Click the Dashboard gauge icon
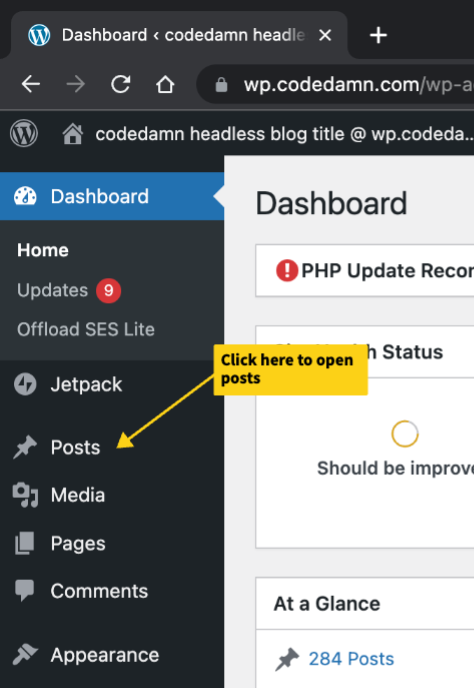The image size is (474, 688). pyautogui.click(x=25, y=196)
